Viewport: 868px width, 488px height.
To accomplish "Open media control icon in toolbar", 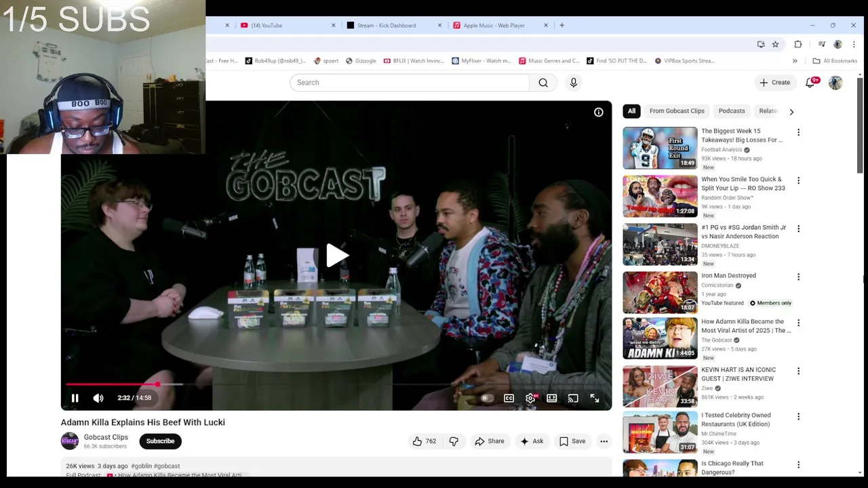I will coord(821,44).
